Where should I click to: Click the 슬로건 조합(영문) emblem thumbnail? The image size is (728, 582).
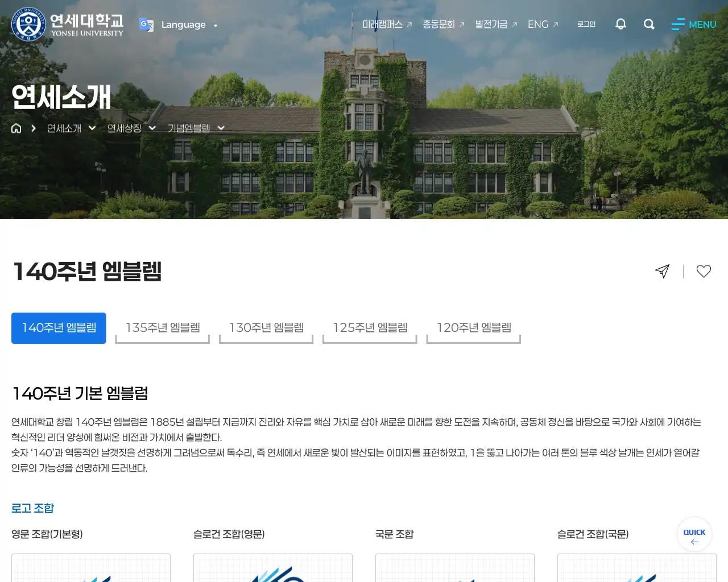tap(273, 568)
